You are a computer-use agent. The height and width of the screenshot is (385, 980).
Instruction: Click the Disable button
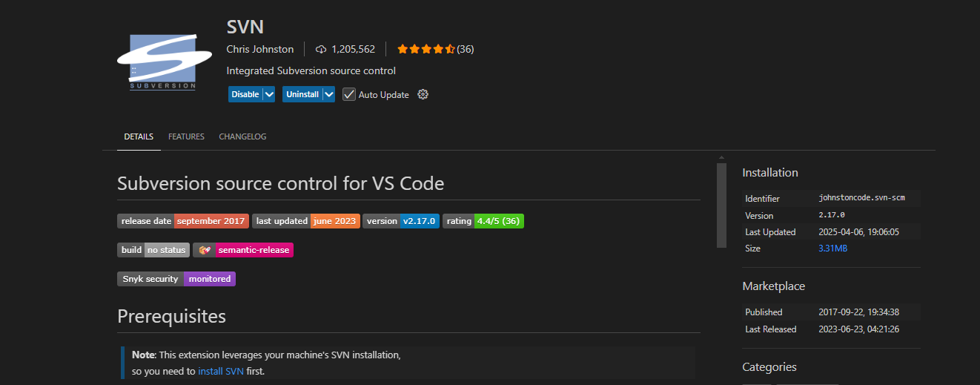245,94
